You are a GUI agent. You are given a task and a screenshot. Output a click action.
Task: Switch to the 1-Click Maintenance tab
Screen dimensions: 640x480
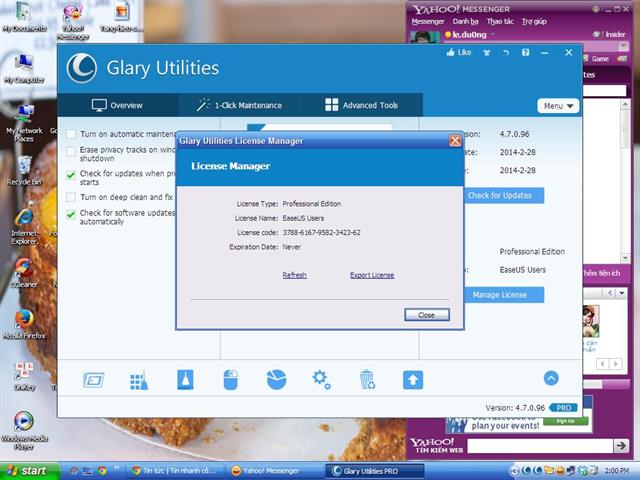click(240, 105)
